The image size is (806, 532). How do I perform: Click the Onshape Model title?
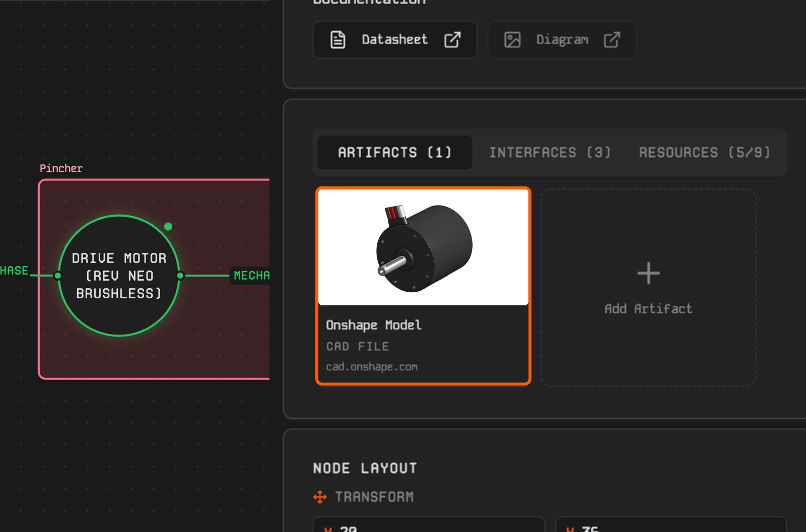pyautogui.click(x=374, y=325)
